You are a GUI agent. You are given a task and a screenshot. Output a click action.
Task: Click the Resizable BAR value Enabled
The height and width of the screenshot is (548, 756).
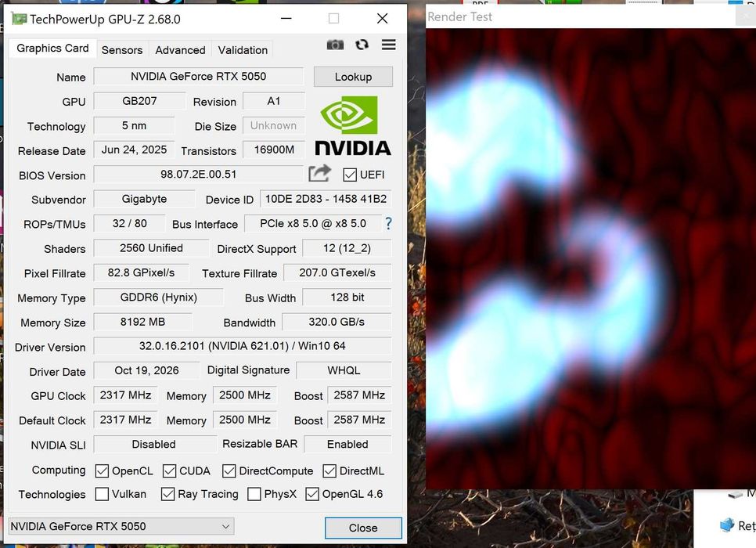click(347, 444)
